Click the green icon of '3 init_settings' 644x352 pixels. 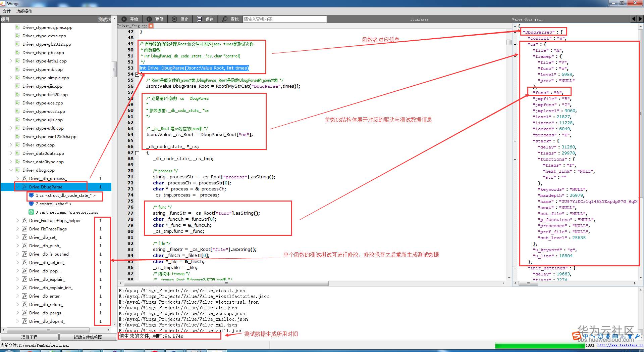pos(31,212)
